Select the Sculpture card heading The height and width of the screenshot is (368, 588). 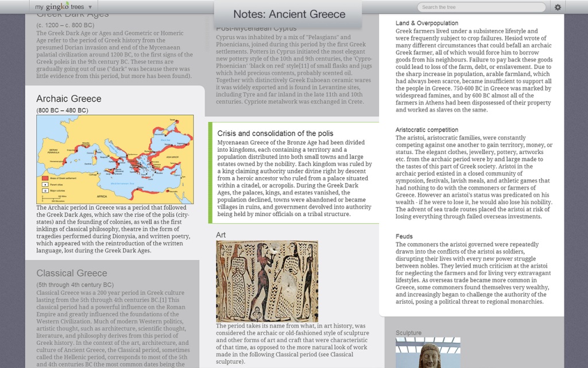408,333
